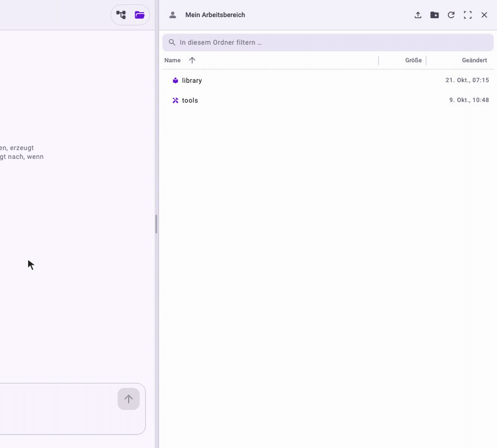
Task: Click the library folder's purple icon
Action: [175, 81]
